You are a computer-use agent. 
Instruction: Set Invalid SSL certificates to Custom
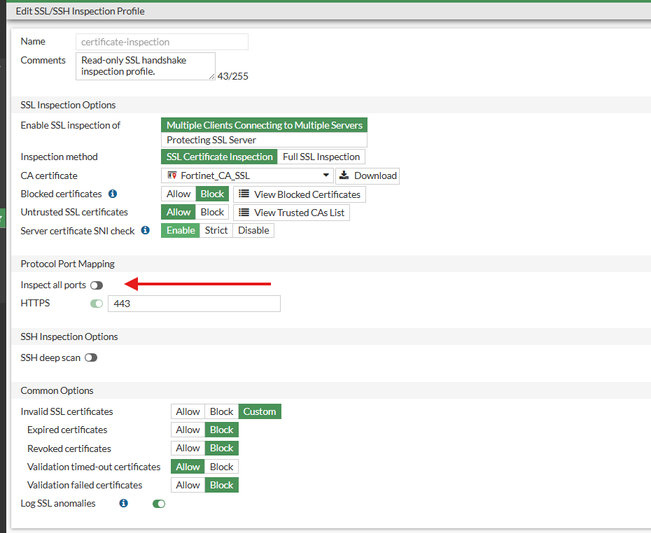click(x=259, y=411)
